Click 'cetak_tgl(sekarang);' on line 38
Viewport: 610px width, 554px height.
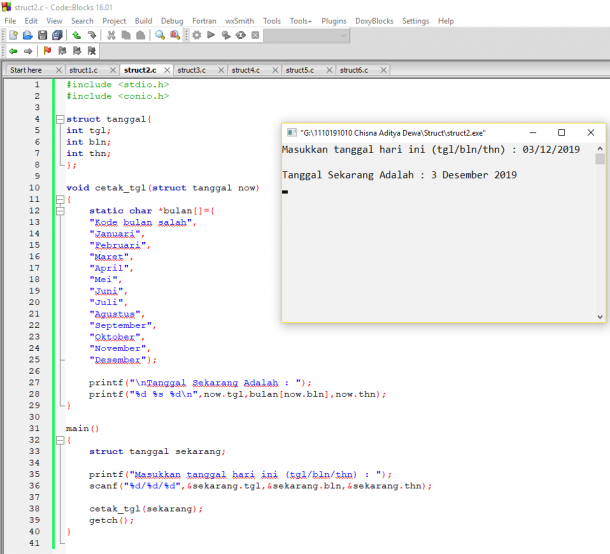click(146, 509)
